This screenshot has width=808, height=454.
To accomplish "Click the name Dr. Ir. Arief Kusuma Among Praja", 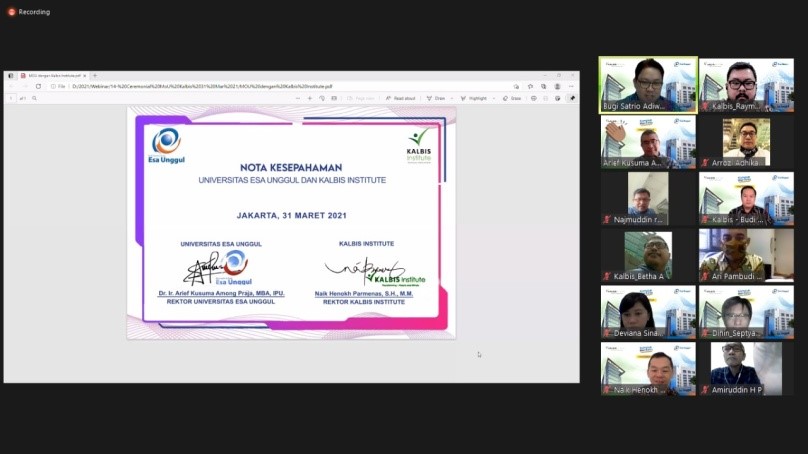I will pos(221,293).
